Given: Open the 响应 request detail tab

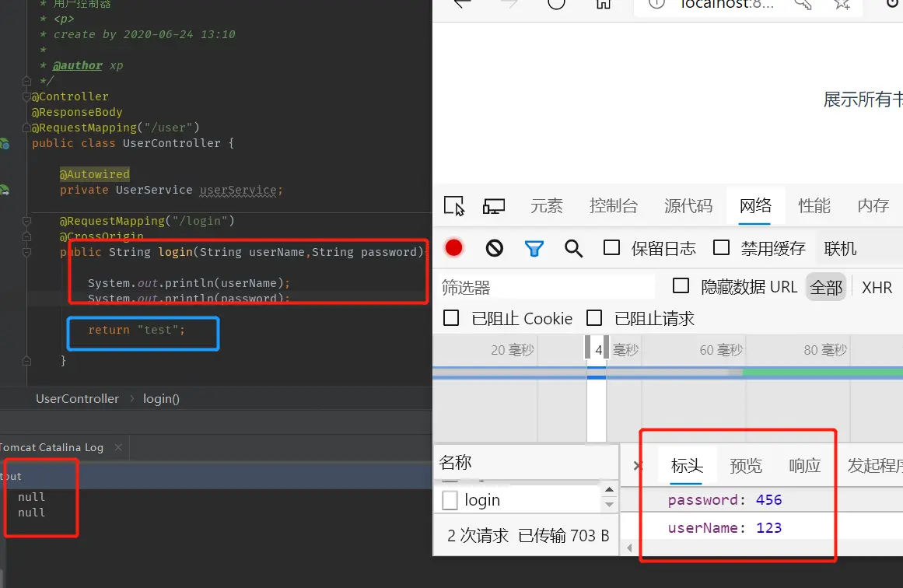Looking at the screenshot, I should tap(804, 465).
